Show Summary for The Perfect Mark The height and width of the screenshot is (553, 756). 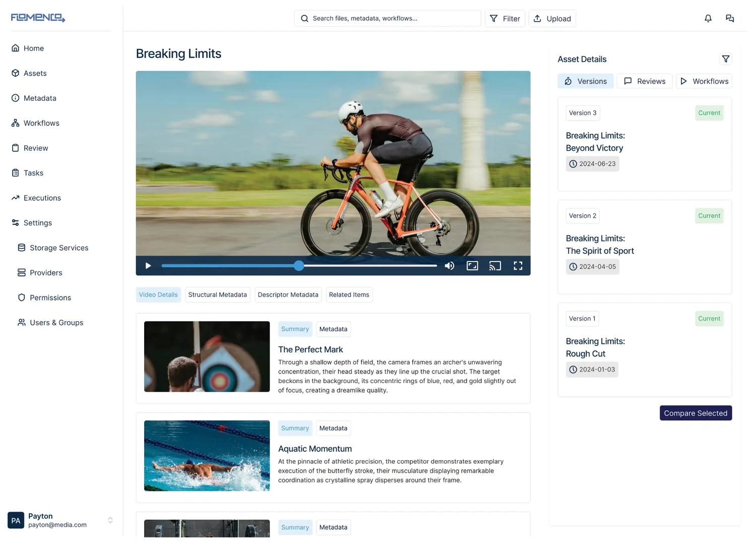pos(295,329)
